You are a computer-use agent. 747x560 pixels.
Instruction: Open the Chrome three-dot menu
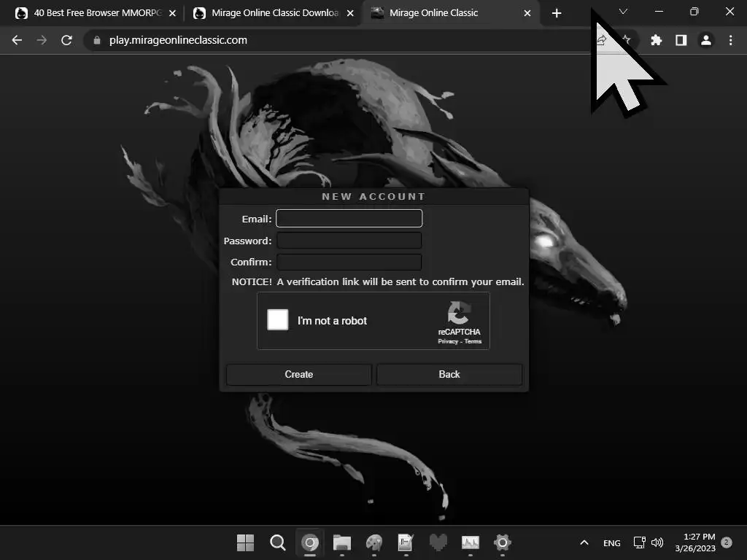(x=731, y=41)
